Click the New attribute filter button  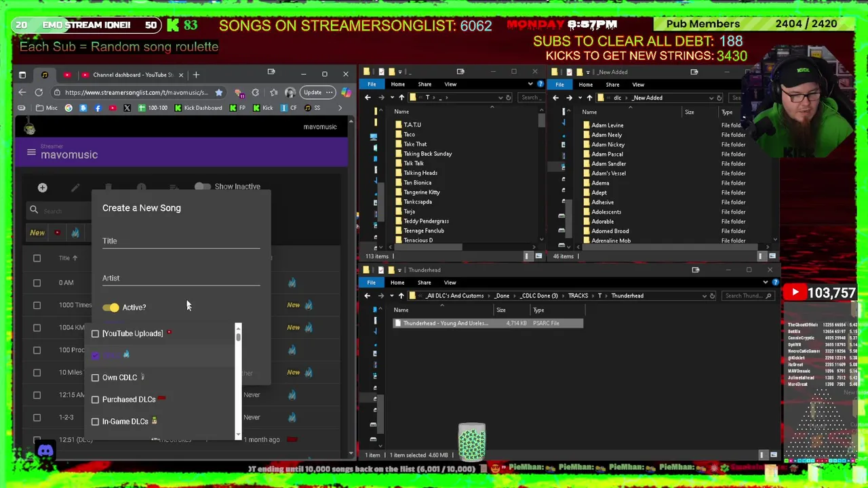tap(37, 232)
